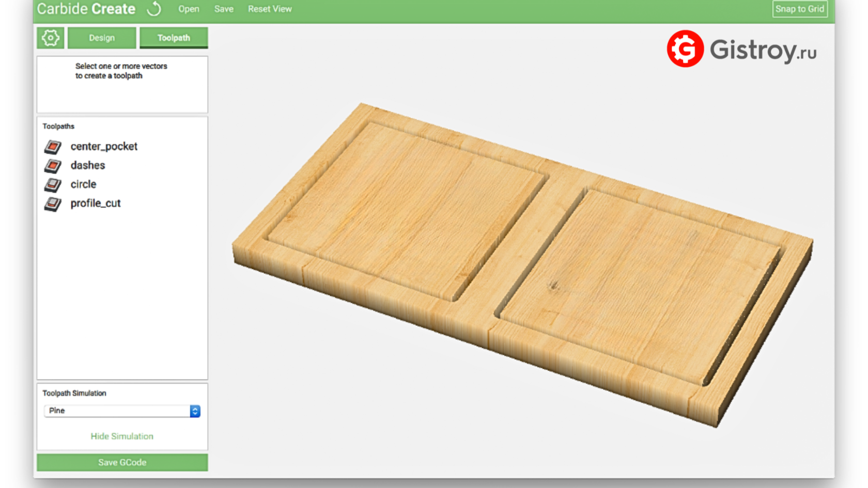The height and width of the screenshot is (488, 868).
Task: Switch to the Design tab
Action: tap(102, 38)
